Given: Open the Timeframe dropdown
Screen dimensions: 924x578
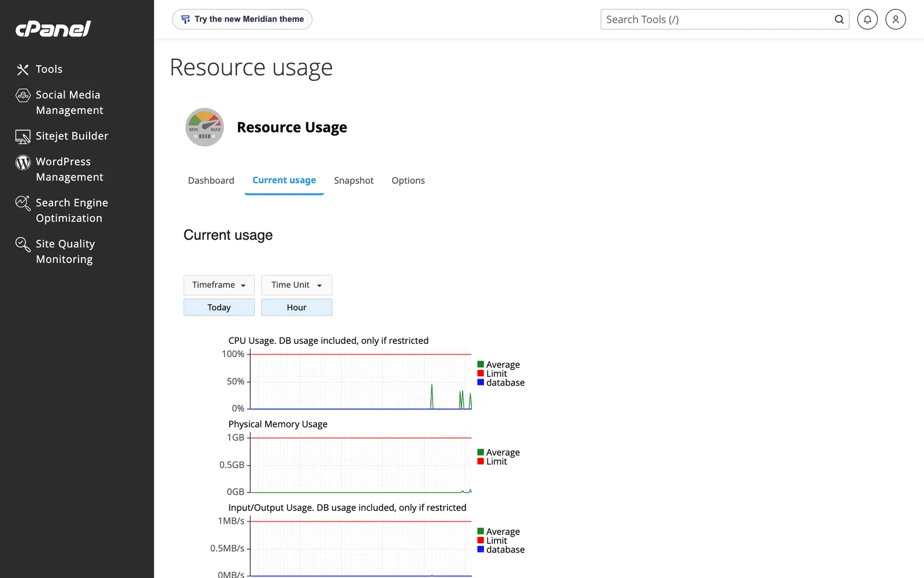Looking at the screenshot, I should click(x=219, y=285).
